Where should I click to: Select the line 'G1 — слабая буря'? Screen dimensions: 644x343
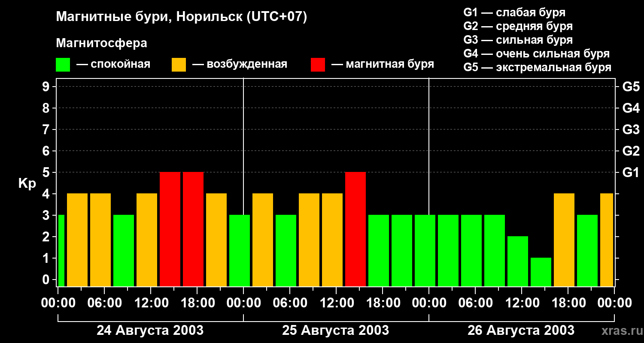tap(514, 12)
